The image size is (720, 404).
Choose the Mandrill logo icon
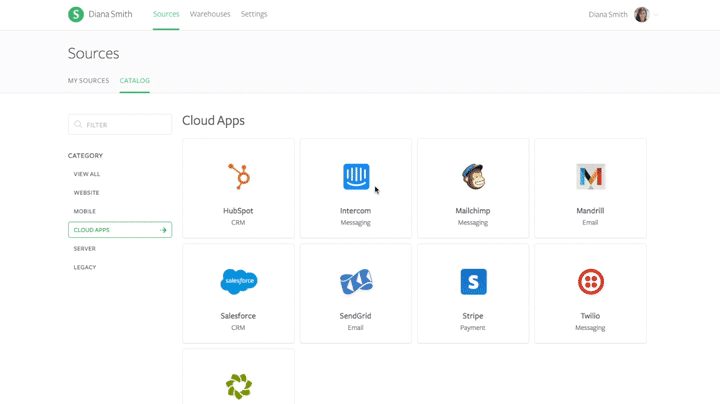590,177
